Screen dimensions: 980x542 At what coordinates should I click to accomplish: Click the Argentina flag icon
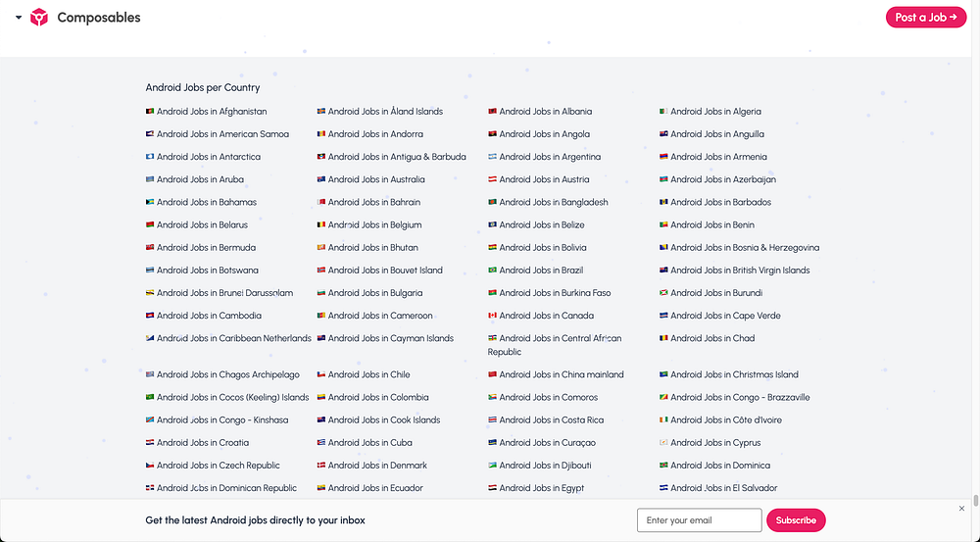[493, 157]
